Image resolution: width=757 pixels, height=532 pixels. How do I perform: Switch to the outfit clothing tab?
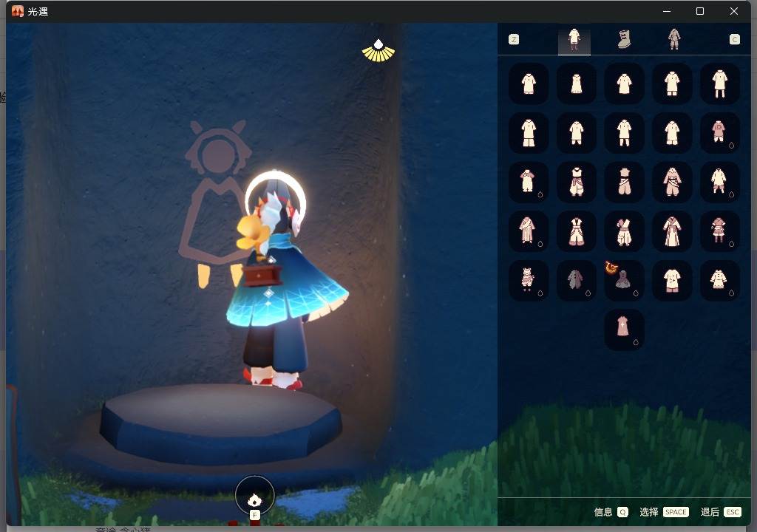tap(574, 39)
